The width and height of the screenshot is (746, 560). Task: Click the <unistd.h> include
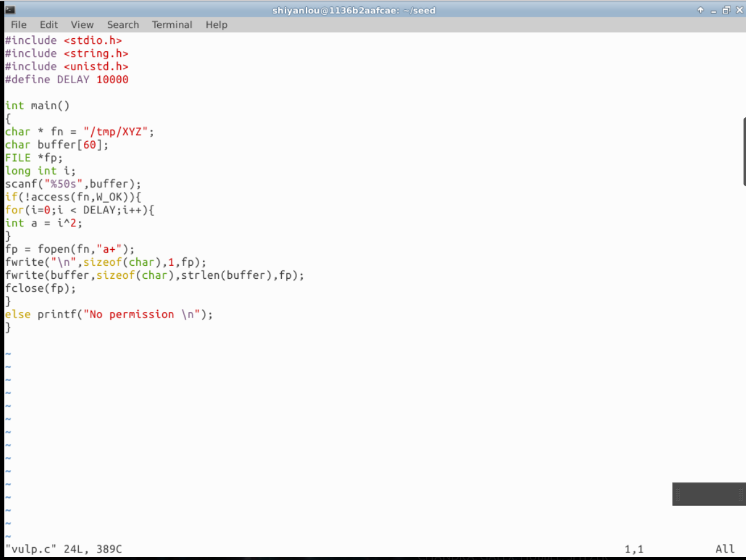click(x=96, y=67)
